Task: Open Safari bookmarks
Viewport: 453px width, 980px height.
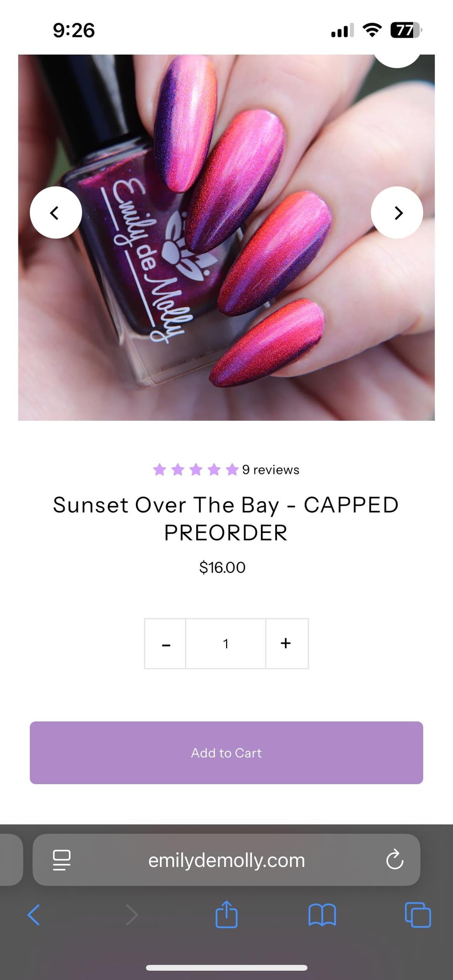Action: point(322,915)
